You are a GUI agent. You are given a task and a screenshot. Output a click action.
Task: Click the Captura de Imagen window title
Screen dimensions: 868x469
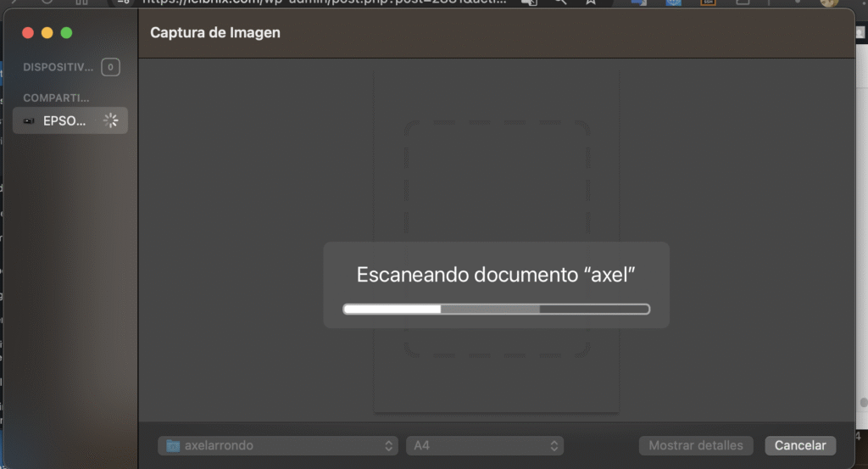(x=215, y=33)
